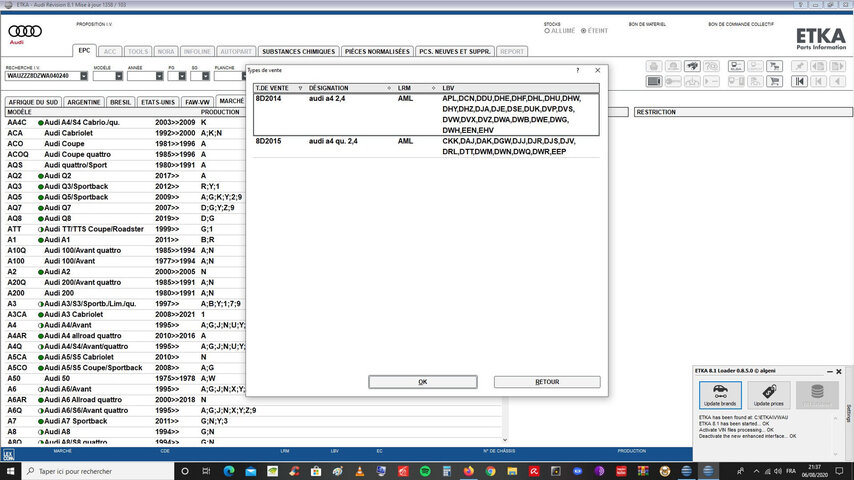Viewport: 854px width, 480px height.
Task: Click the model list vertical scrollbar down arrow
Action: pos(505,440)
